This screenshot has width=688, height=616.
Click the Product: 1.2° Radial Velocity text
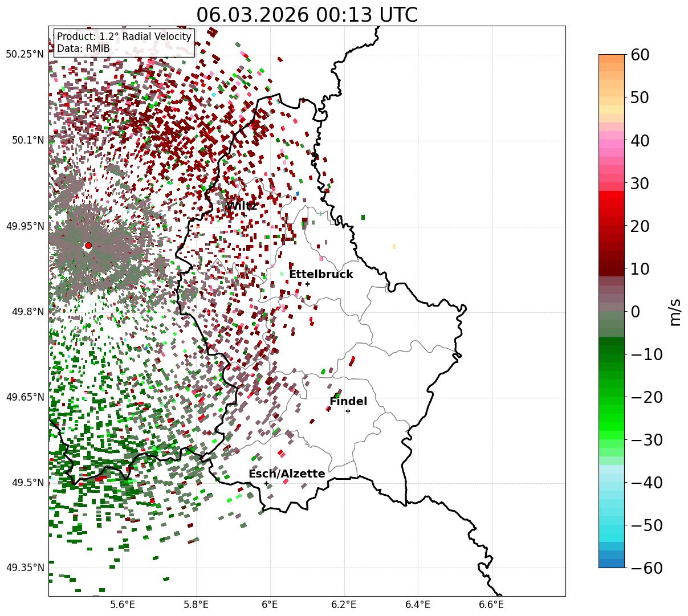coord(124,37)
